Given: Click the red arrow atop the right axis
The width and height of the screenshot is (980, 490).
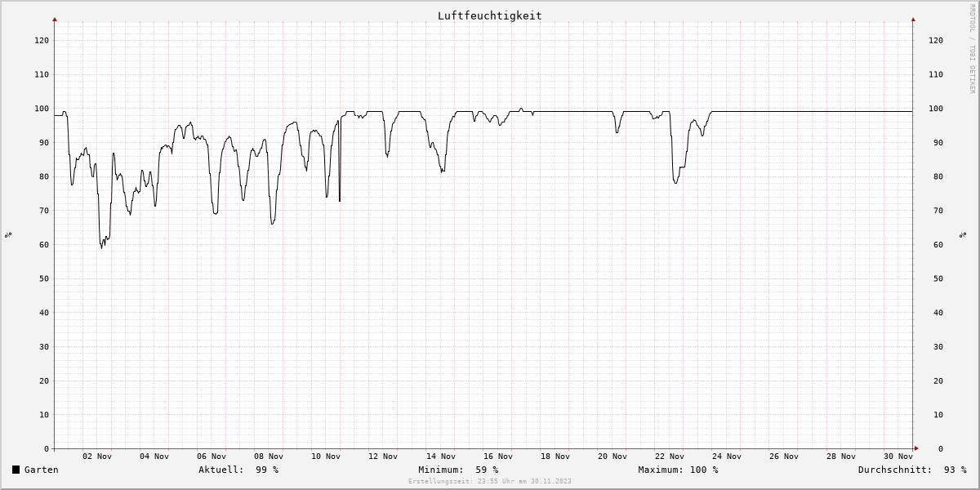Looking at the screenshot, I should pos(913,19).
